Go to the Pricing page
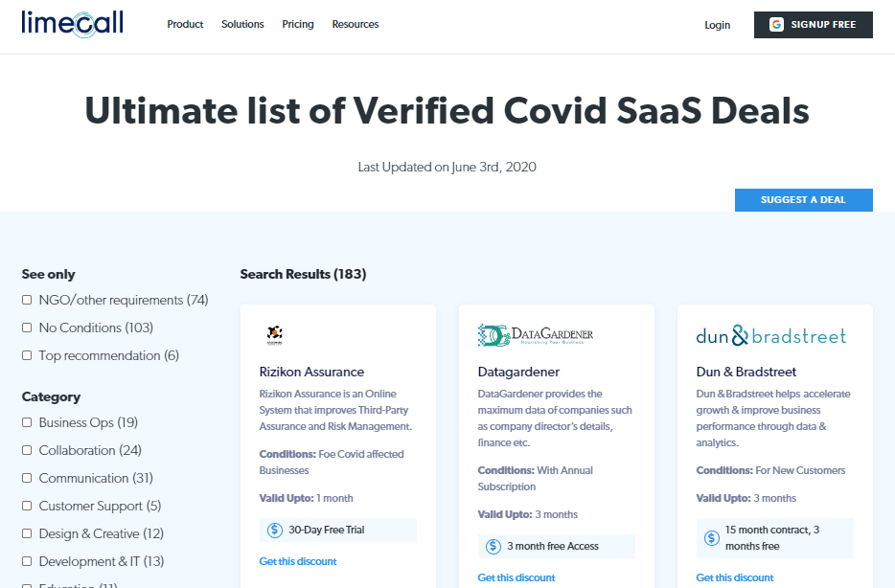Screen dimensions: 895x588 tap(298, 25)
